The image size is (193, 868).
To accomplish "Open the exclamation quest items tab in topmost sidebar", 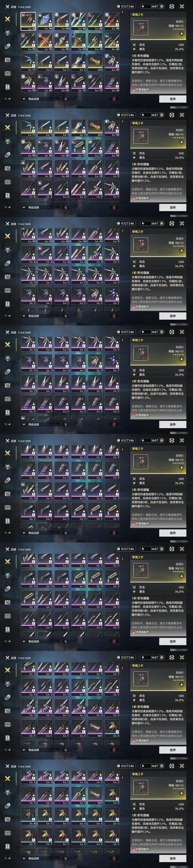I will [7, 87].
